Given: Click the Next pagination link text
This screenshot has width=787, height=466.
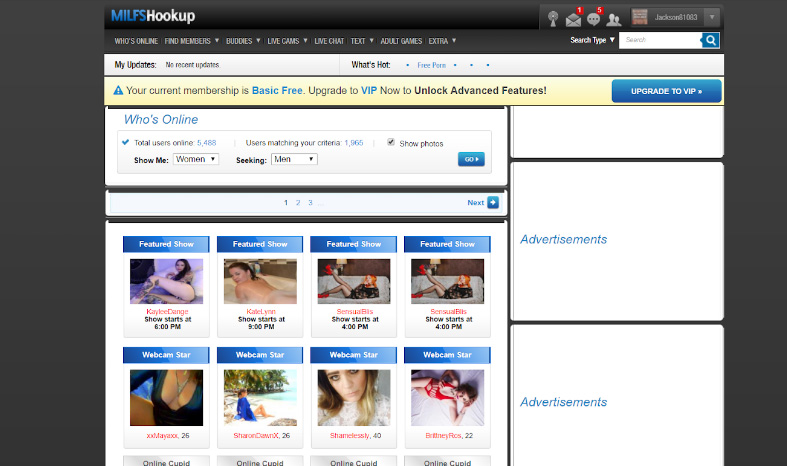Looking at the screenshot, I should 475,203.
